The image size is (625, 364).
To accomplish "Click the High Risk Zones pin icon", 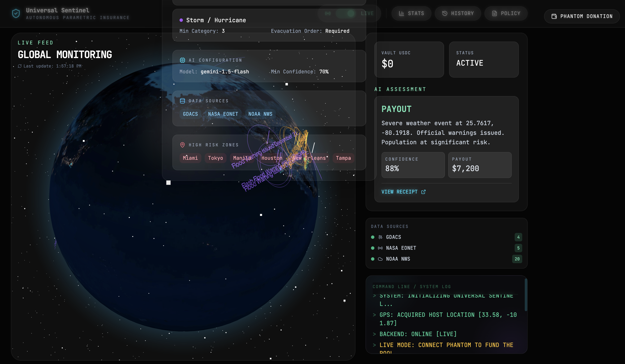I will [x=182, y=145].
